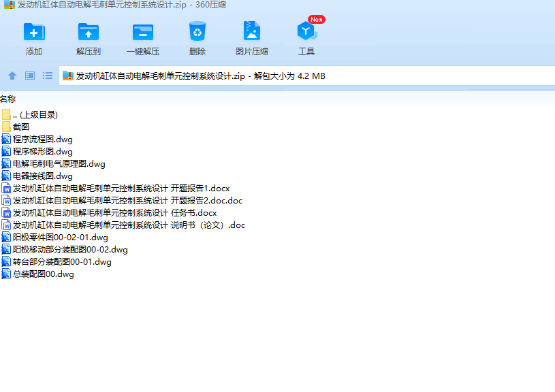Viewport: 555px width, 392px height.
Task: Select the .. (上级目录) parent folder row
Action: [35, 114]
